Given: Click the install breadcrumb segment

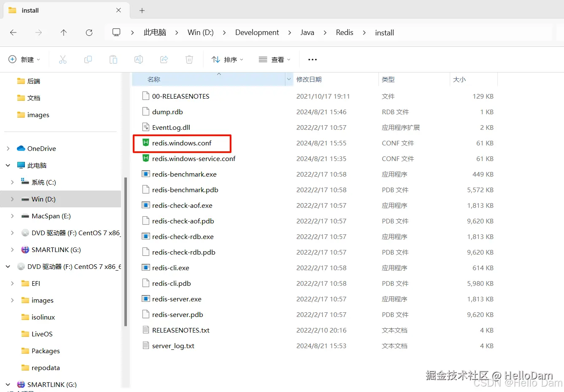Looking at the screenshot, I should pyautogui.click(x=384, y=32).
